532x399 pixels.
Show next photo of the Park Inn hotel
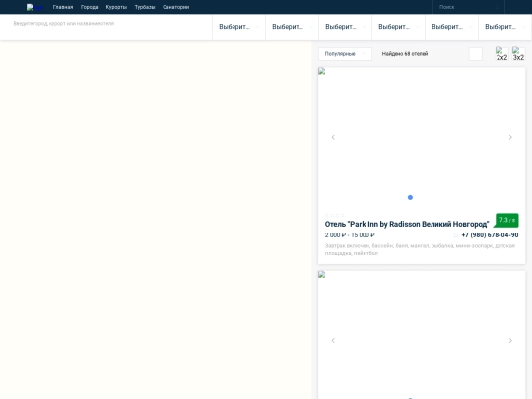[510, 137]
